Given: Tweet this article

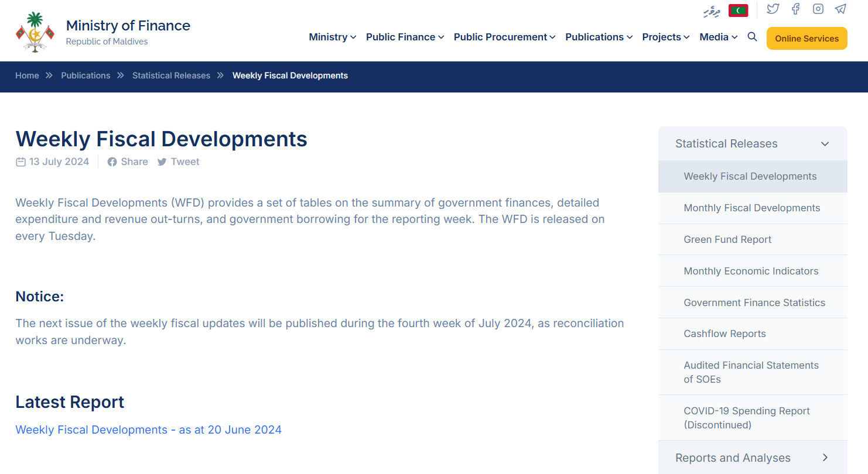Looking at the screenshot, I should click(x=179, y=162).
